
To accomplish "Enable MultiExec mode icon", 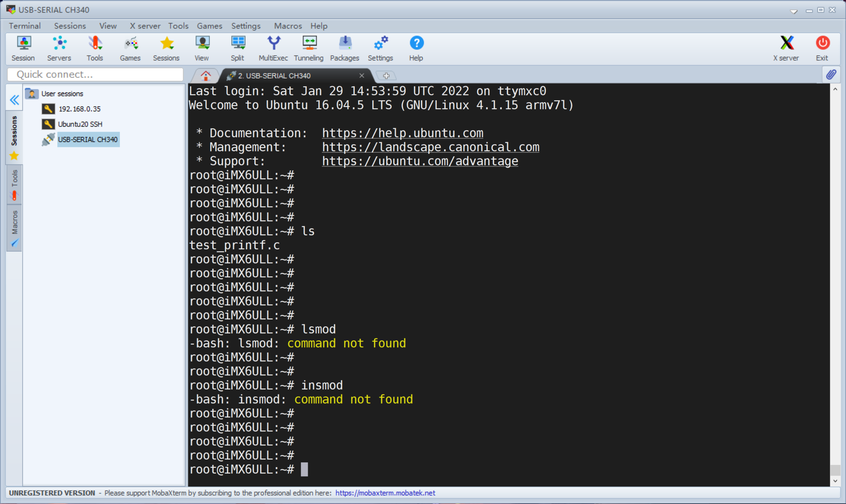I will pyautogui.click(x=273, y=49).
